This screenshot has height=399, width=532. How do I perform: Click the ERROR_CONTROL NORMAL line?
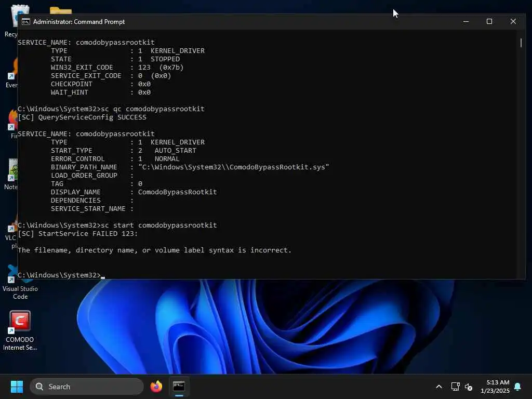115,159
